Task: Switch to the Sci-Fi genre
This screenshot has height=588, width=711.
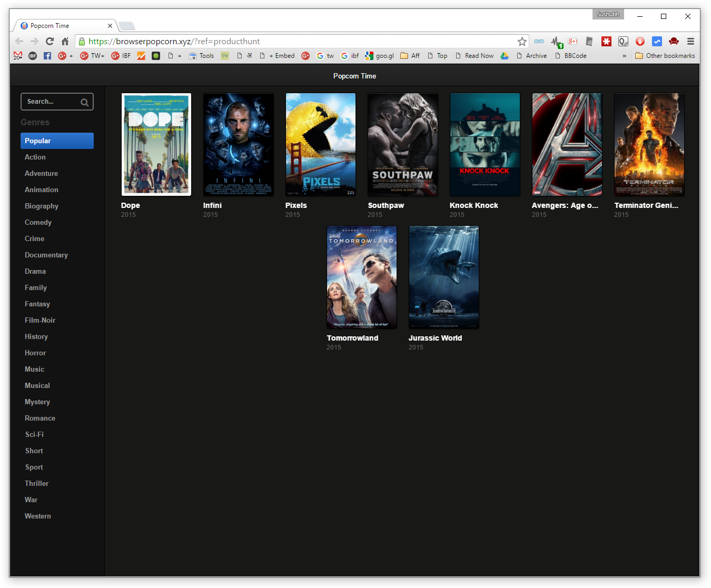Action: click(34, 434)
